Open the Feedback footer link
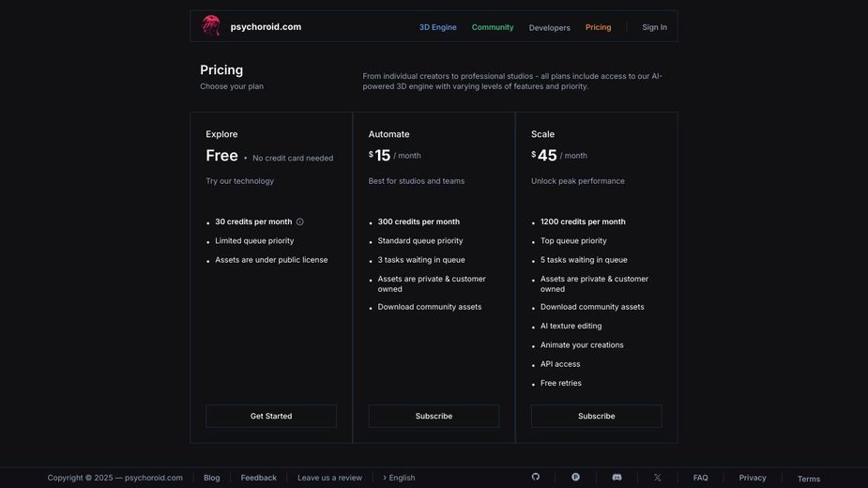Viewport: 868px width, 488px height. (x=259, y=478)
